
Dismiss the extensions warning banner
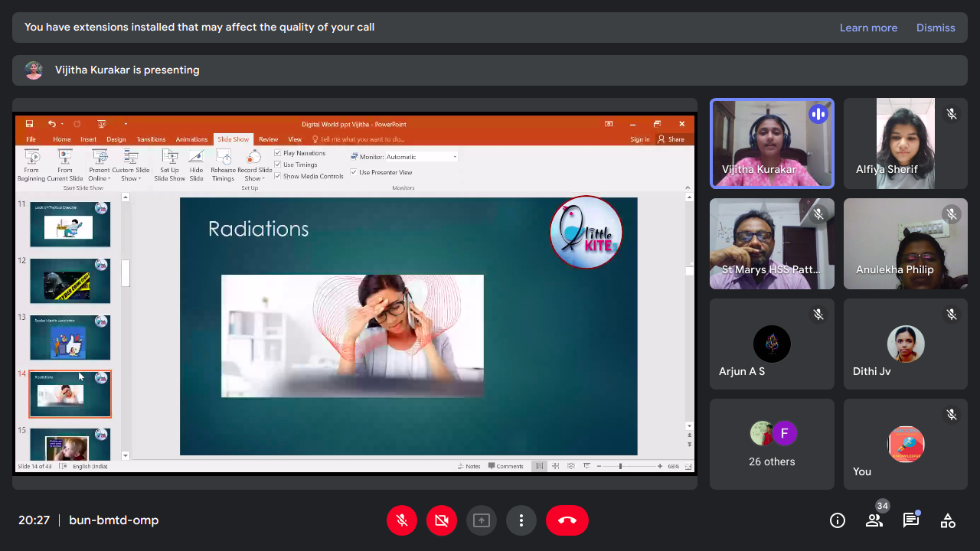point(936,28)
